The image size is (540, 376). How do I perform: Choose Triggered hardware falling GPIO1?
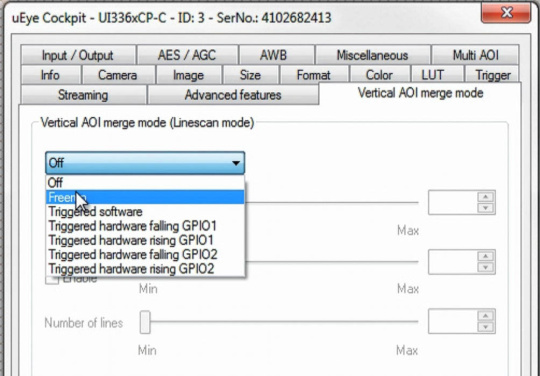[145, 226]
